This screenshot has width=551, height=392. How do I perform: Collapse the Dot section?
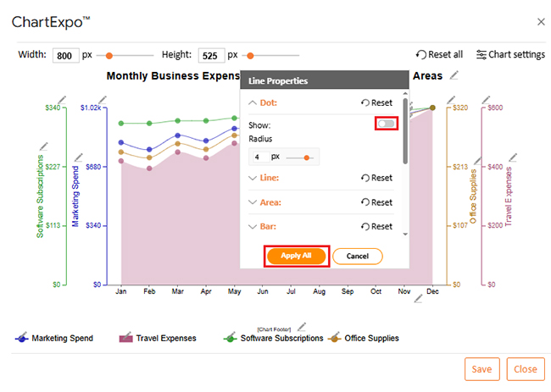pyautogui.click(x=253, y=102)
